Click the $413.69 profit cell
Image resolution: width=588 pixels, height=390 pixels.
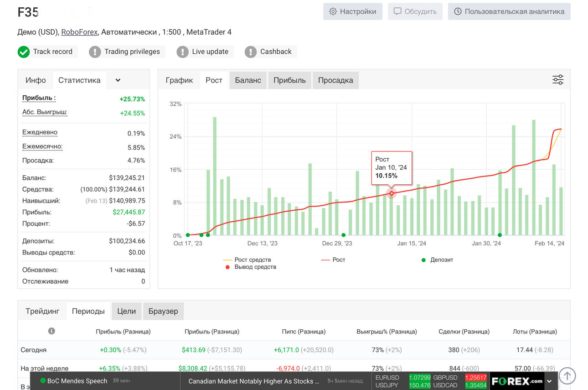coord(211,350)
